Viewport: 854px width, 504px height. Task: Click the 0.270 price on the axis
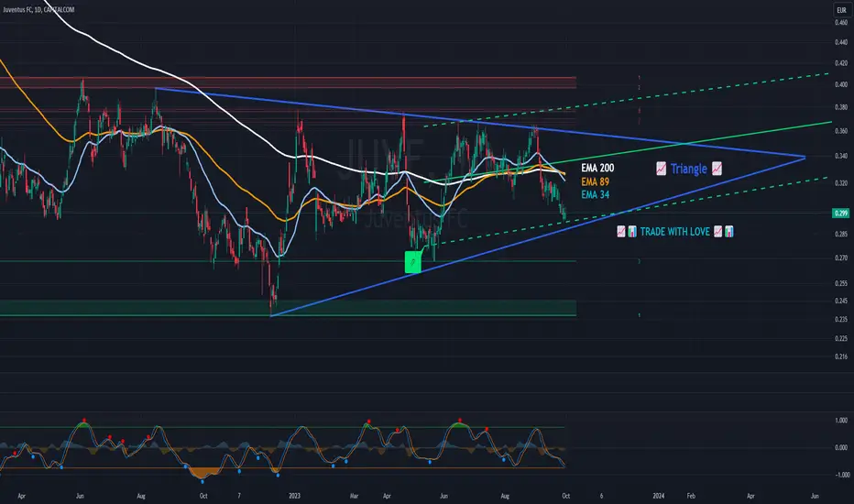841,257
